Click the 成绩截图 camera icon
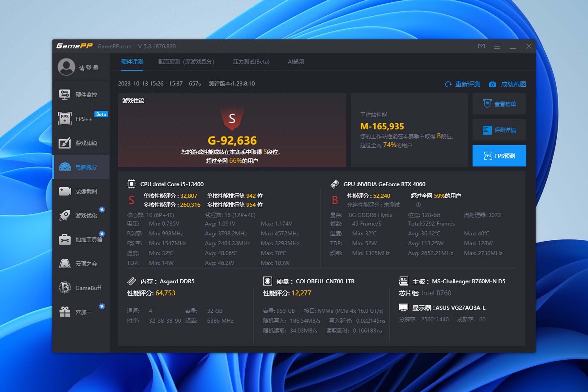 pos(492,85)
